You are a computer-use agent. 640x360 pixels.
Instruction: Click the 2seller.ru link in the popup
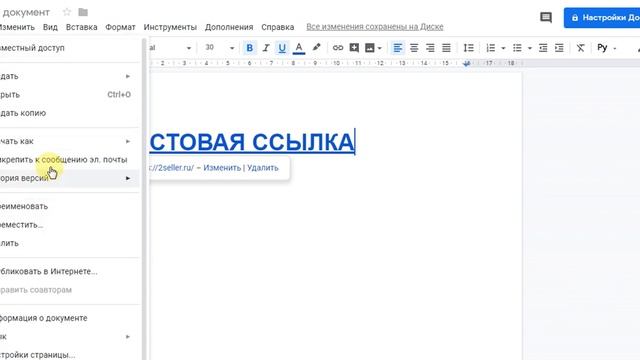[x=171, y=168]
